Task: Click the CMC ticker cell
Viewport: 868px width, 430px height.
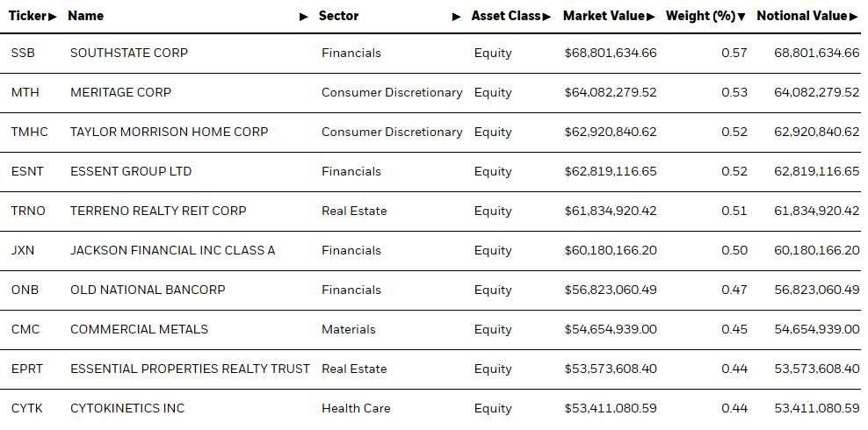Action: tap(25, 329)
